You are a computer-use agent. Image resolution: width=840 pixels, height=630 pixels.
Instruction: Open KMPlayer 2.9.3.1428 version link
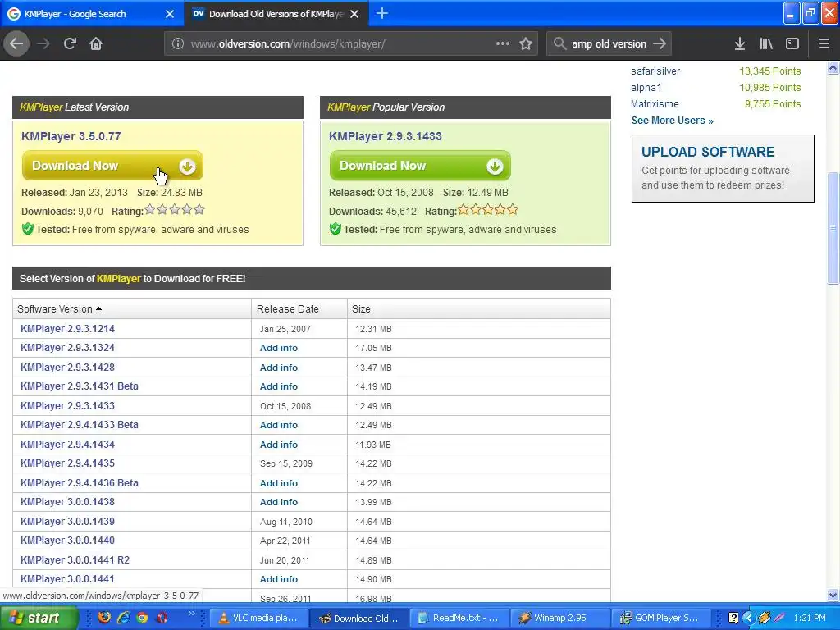coord(67,367)
